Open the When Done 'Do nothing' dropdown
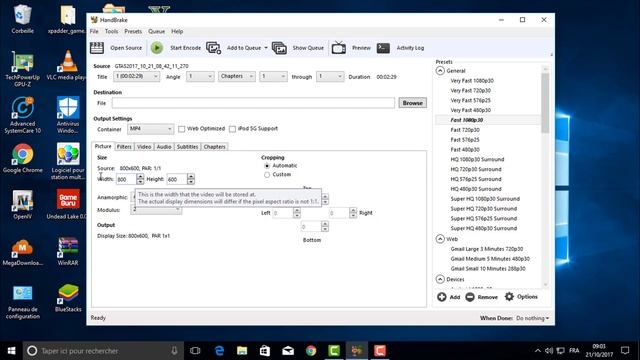The width and height of the screenshot is (640, 360). [533, 318]
